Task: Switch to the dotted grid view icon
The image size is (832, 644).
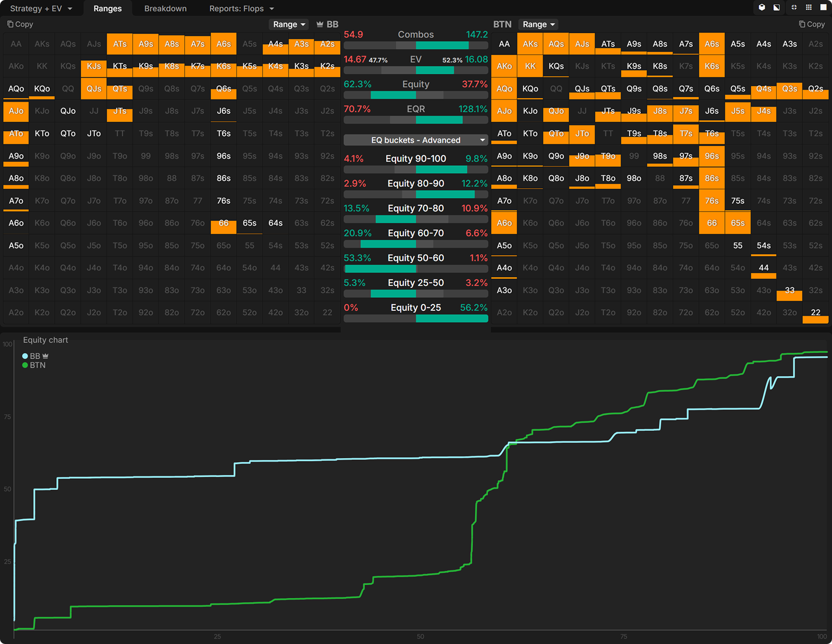Action: coord(809,7)
